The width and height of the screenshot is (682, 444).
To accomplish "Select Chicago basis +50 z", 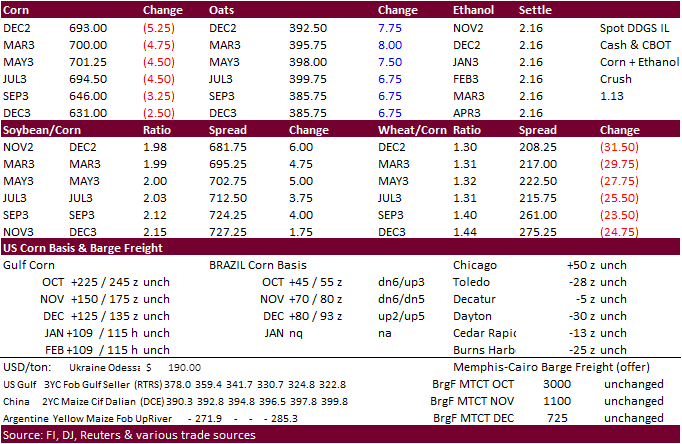I will point(581,265).
